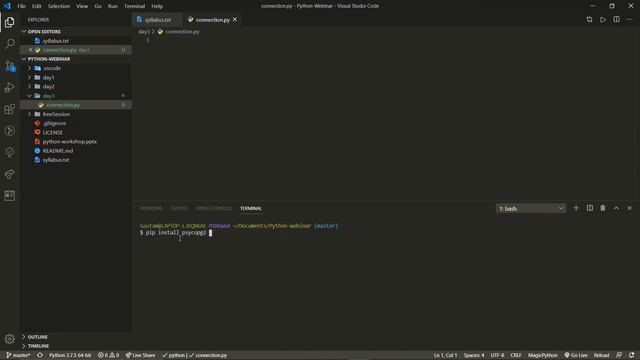Add a new terminal with plus icon
Image resolution: width=640 pixels, height=360 pixels.
coord(576,208)
